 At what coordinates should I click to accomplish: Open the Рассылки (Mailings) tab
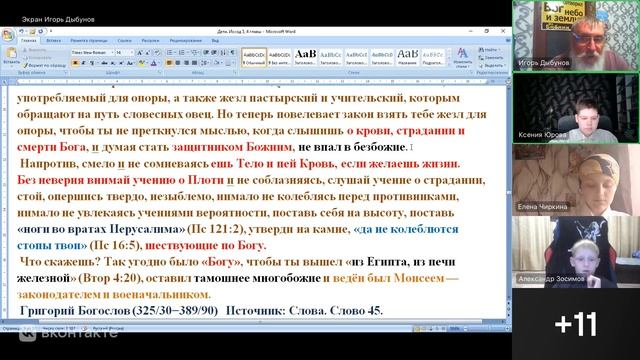tap(150, 41)
